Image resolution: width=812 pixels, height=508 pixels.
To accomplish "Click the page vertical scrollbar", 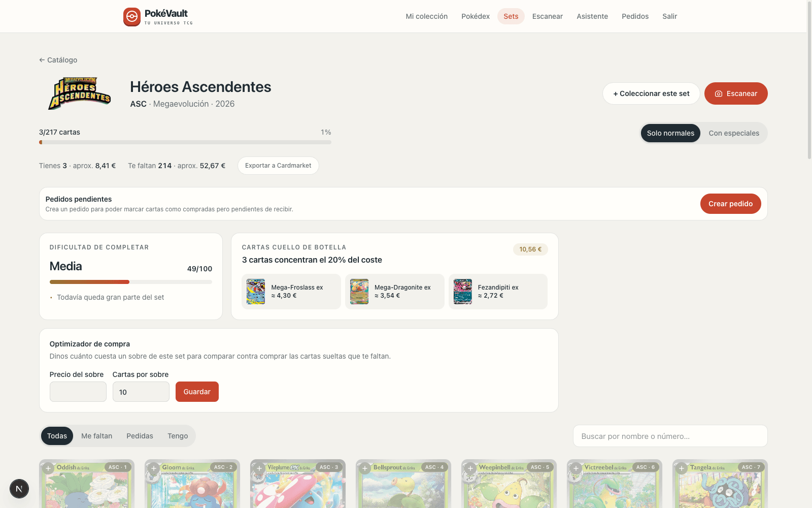I will 809,81.
